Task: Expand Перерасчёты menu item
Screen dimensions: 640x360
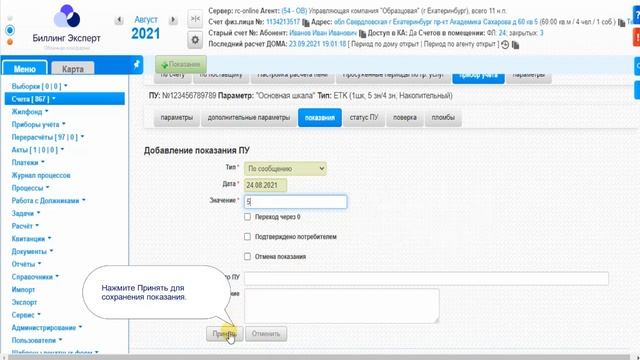Action: point(47,137)
